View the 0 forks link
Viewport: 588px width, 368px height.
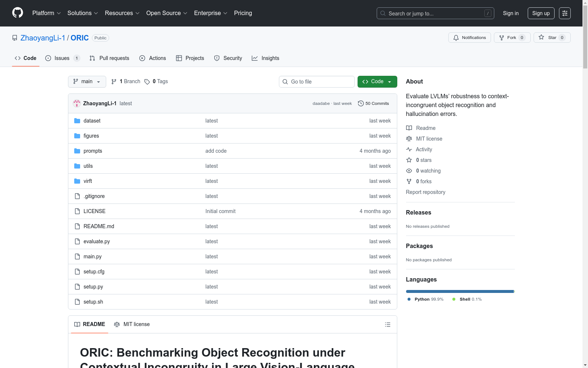coord(419,181)
